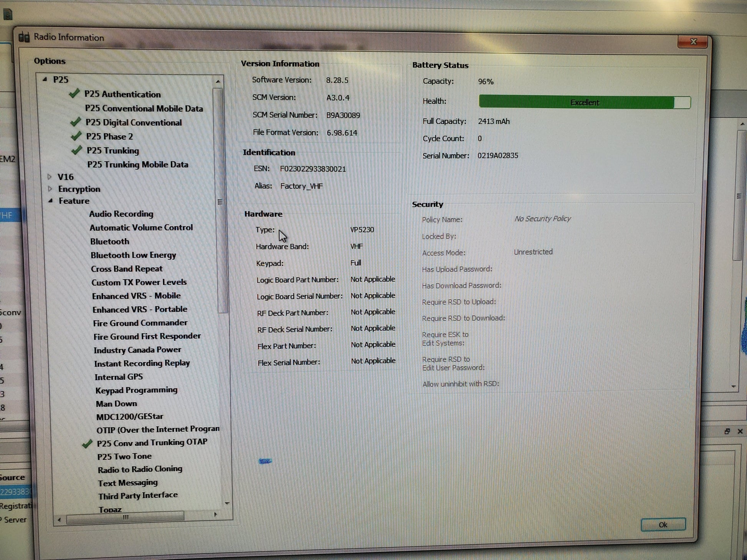Click the document icon at top-left
Image resolution: width=747 pixels, height=560 pixels.
[x=8, y=15]
